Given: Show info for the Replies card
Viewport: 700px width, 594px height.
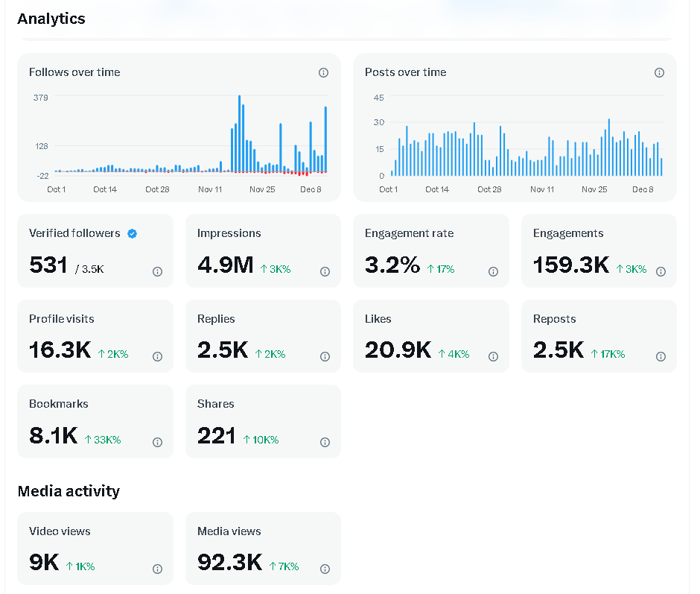Looking at the screenshot, I should (325, 357).
